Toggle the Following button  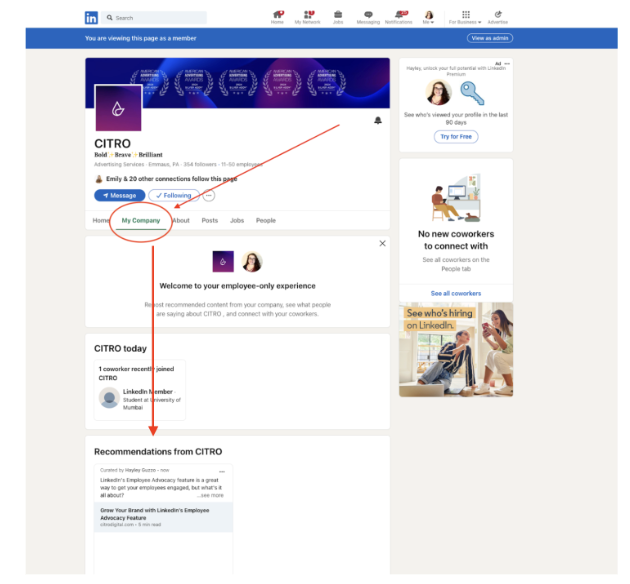[174, 195]
